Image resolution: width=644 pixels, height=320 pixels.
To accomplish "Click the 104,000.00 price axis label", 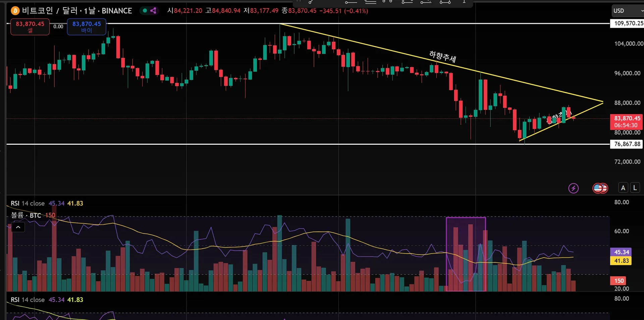I will click(629, 44).
